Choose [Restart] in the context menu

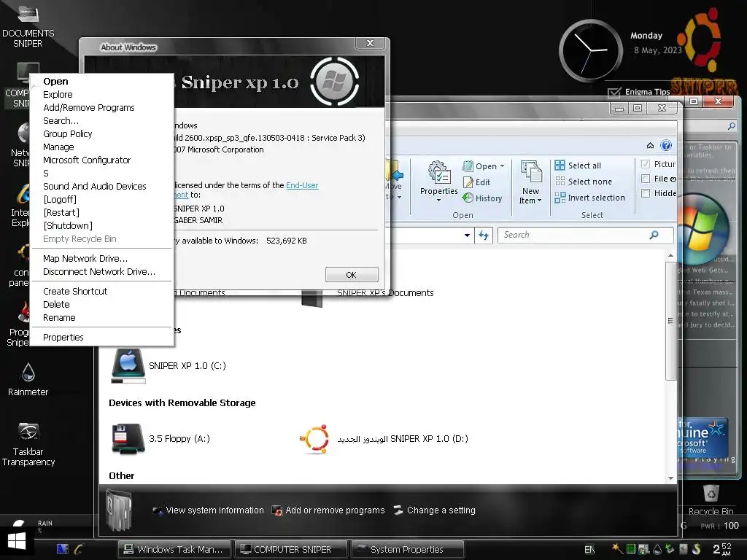(x=61, y=212)
